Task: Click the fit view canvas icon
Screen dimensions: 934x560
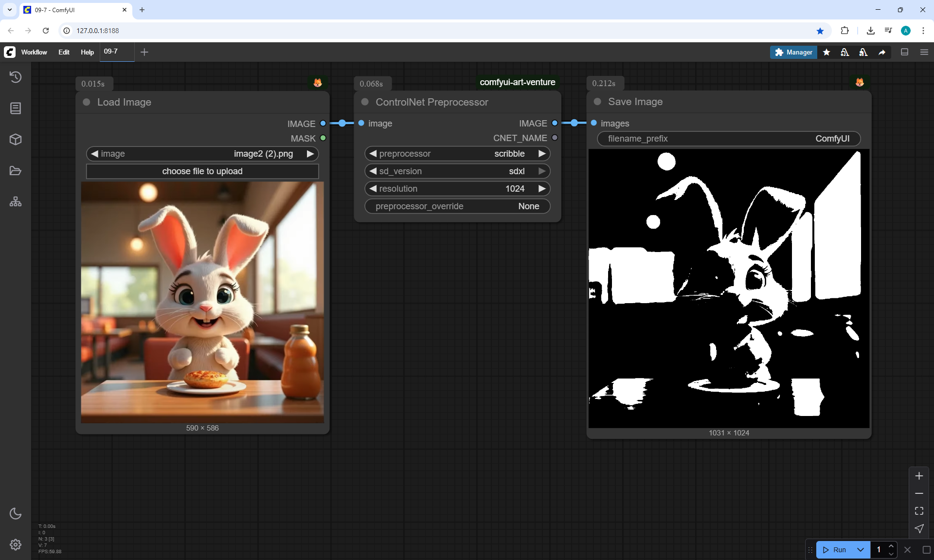Action: pos(919,511)
